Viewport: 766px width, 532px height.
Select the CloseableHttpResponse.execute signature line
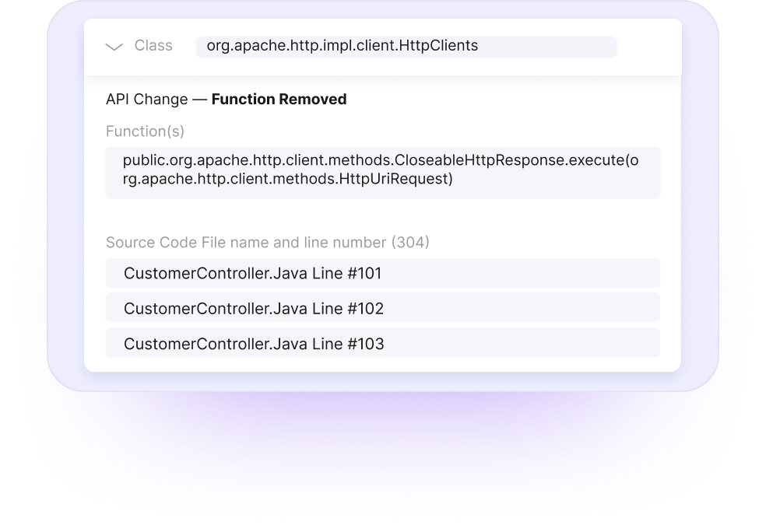coord(380,162)
